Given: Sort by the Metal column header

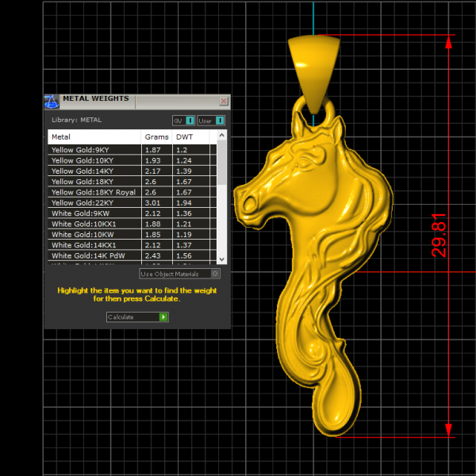Looking at the screenshot, I should pos(94,137).
